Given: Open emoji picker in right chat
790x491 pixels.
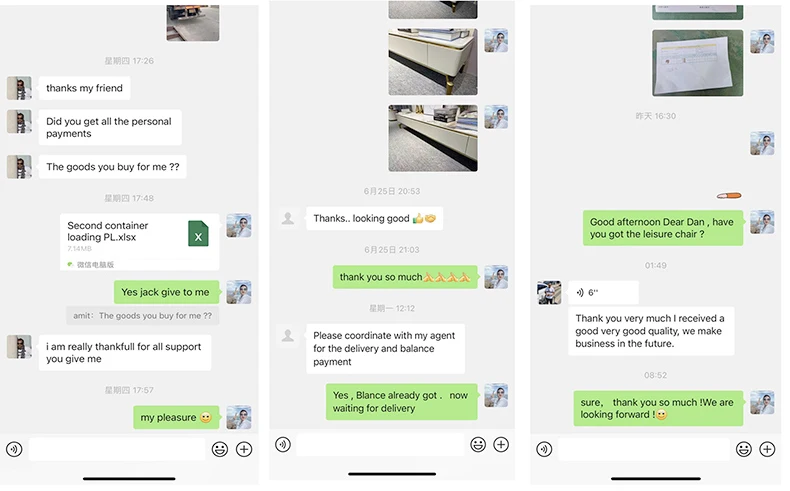Looking at the screenshot, I should tap(744, 449).
